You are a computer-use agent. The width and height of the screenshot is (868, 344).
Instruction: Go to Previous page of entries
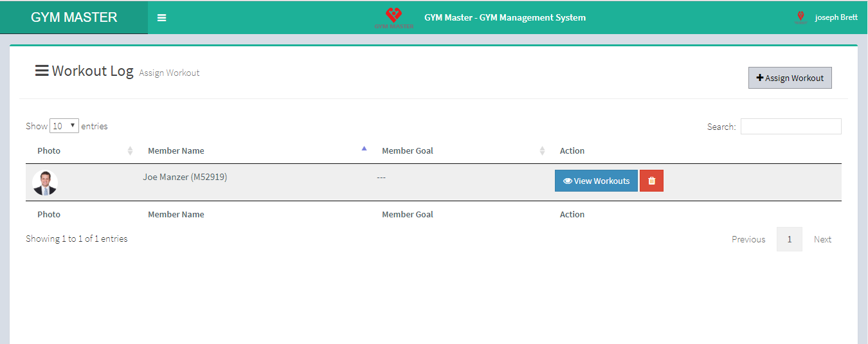point(748,239)
